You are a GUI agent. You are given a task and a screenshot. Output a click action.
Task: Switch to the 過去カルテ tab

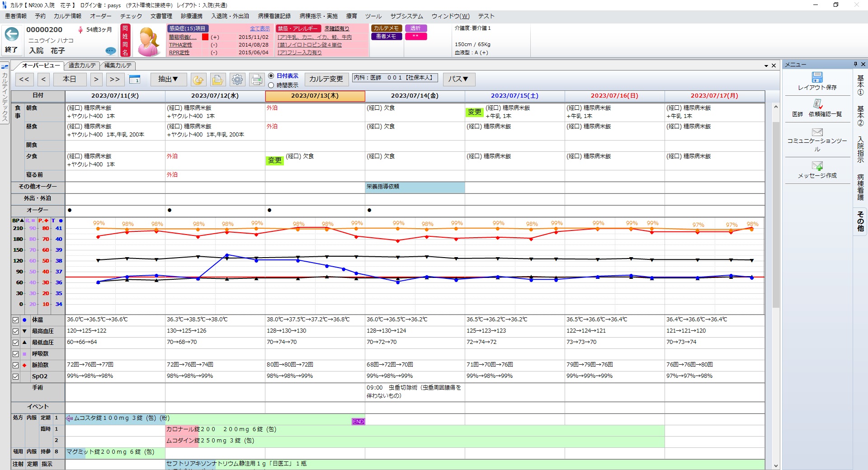pos(82,66)
